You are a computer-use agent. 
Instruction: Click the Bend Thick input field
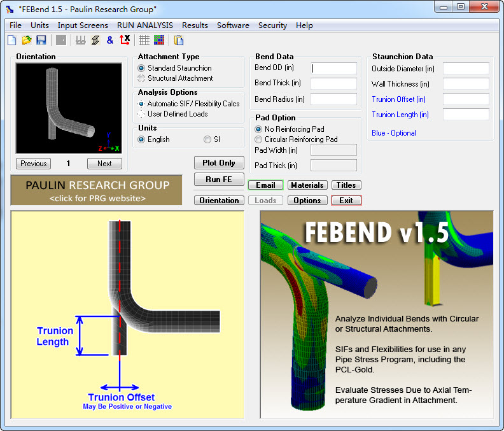click(x=333, y=83)
